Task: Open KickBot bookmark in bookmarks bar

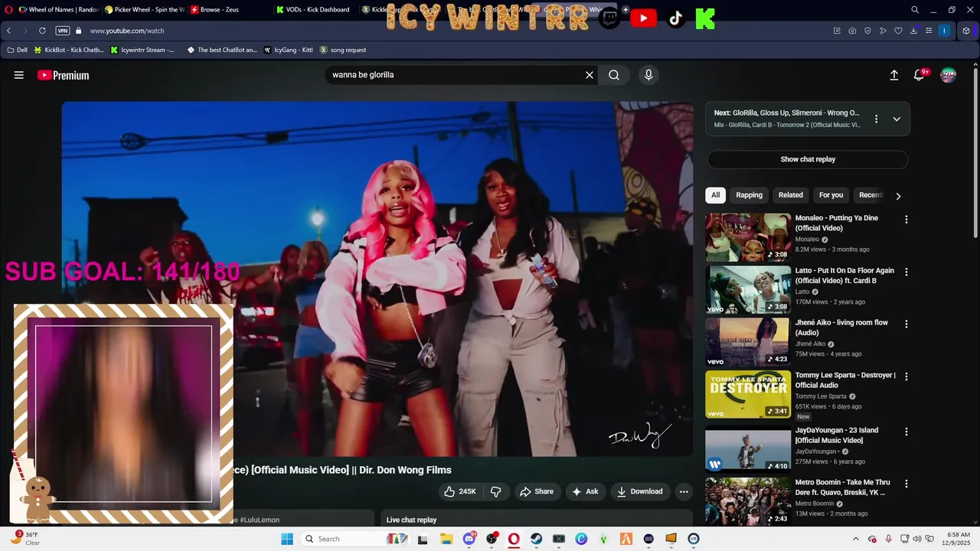Action: tap(69, 50)
